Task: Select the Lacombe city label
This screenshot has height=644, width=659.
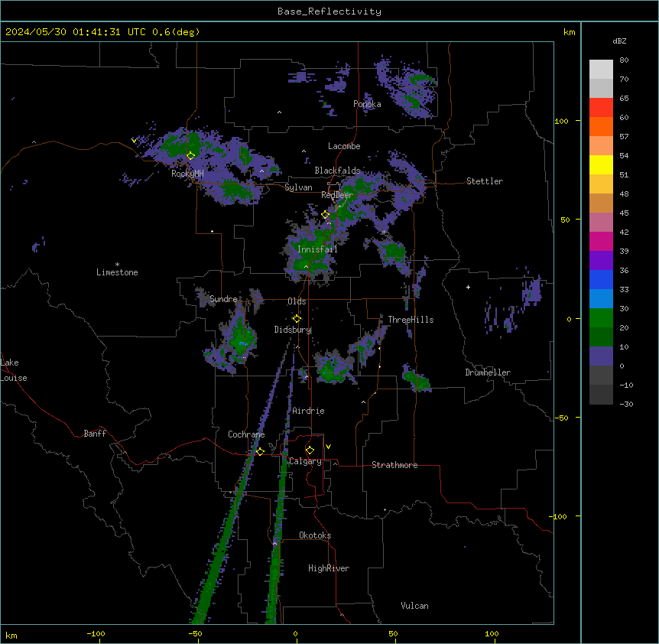Action: (344, 146)
